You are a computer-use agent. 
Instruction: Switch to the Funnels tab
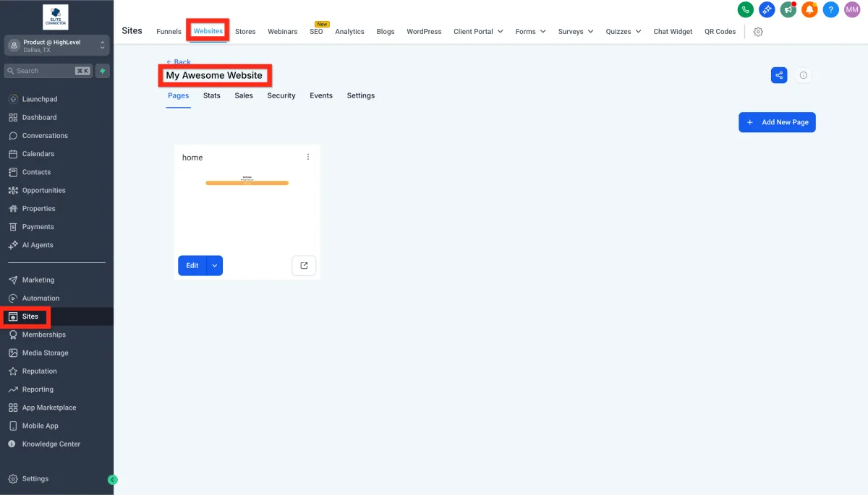point(169,32)
